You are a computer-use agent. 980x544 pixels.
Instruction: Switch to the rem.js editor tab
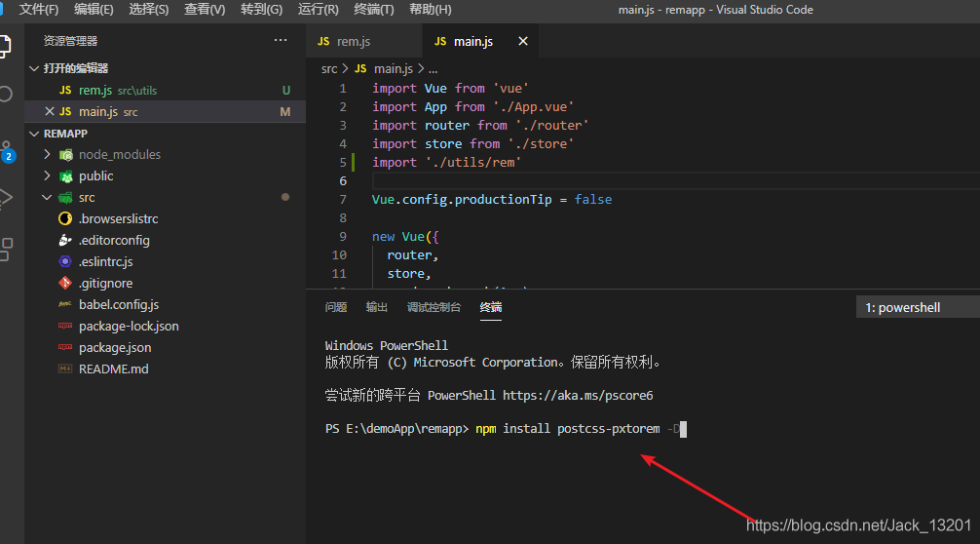point(353,42)
